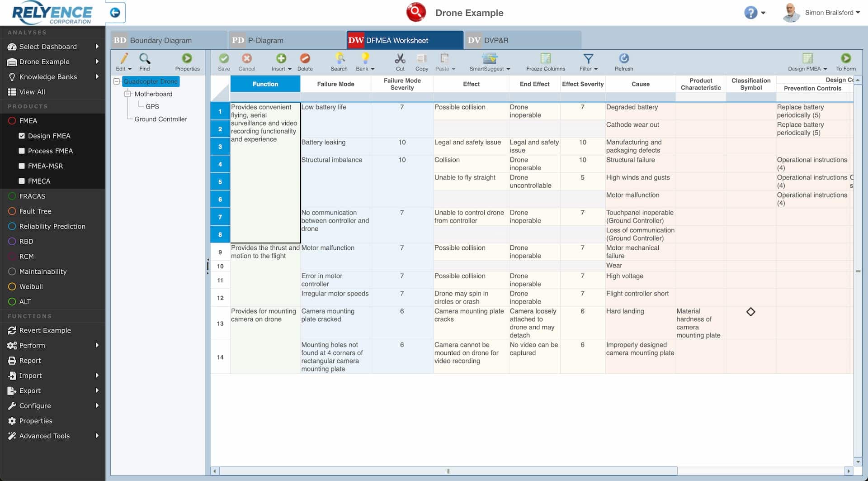Viewport: 868px width, 481px height.
Task: Copy the selected cell
Action: (421, 62)
